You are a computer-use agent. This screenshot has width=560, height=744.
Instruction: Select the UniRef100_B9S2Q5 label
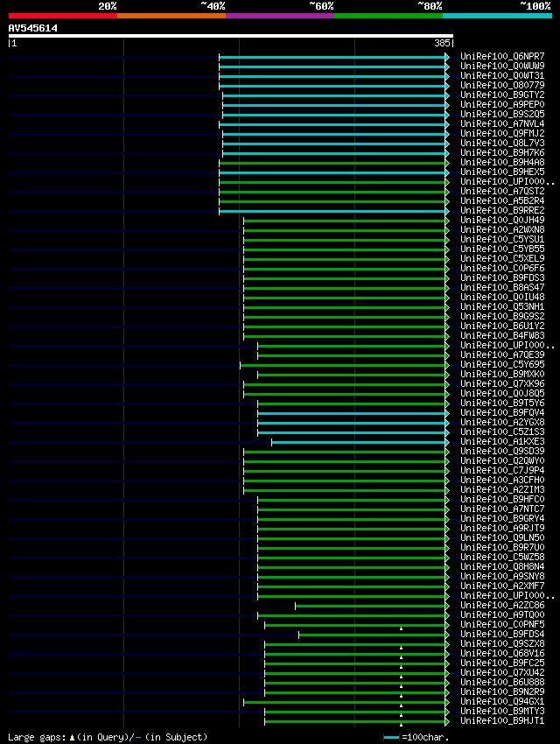point(502,115)
